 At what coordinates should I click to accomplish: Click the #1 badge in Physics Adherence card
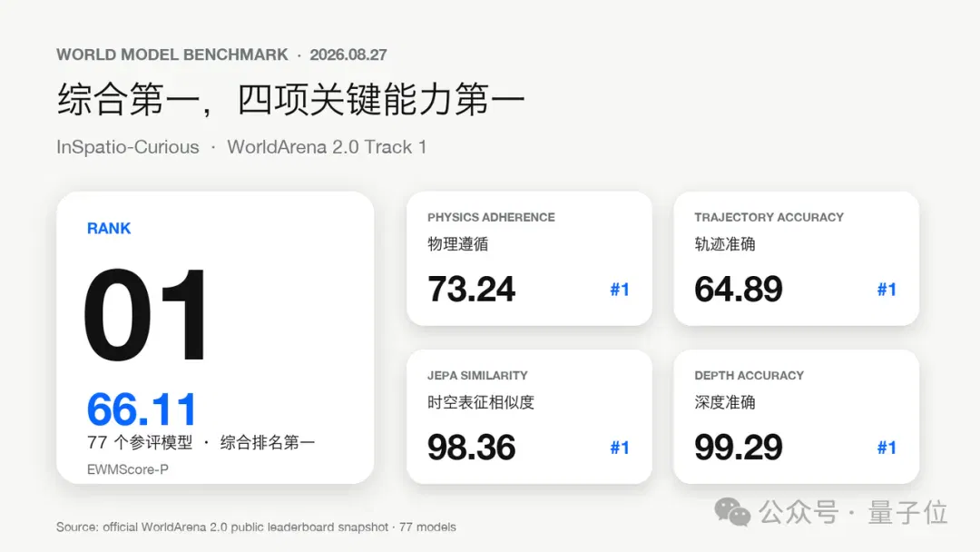620,290
